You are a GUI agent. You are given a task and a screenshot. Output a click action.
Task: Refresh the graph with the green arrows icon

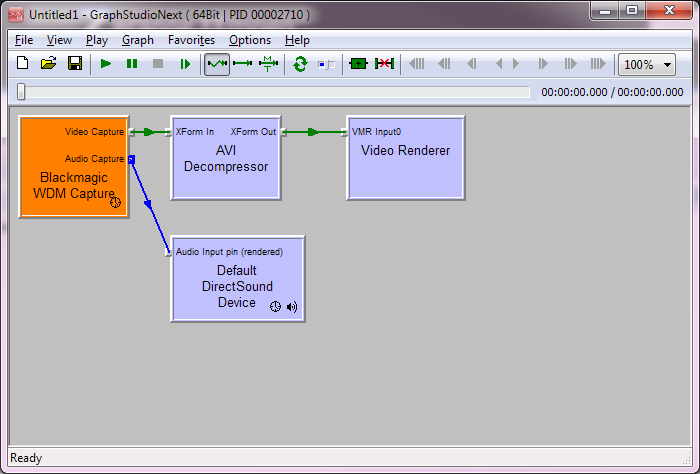(300, 64)
